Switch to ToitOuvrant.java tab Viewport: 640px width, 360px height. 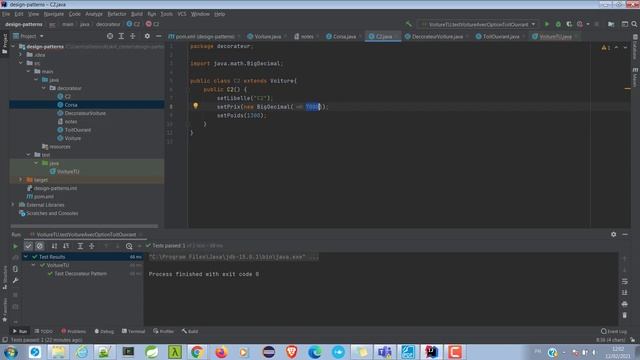501,36
